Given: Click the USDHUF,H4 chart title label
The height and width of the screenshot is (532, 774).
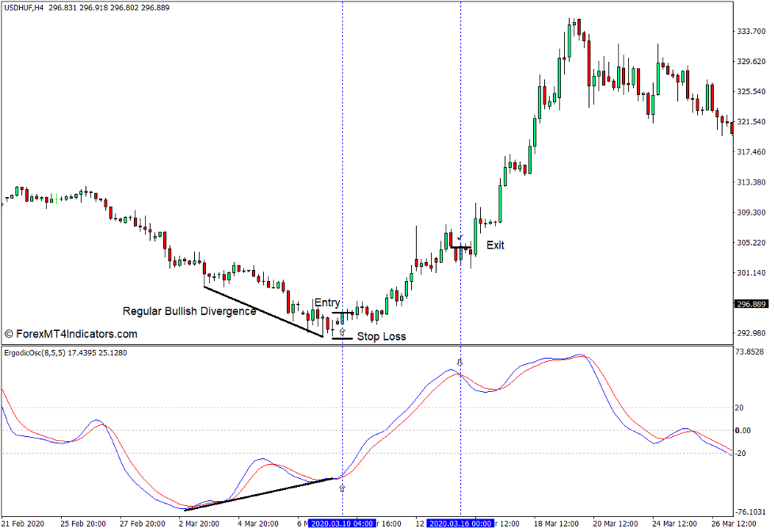Looking at the screenshot, I should click(24, 8).
